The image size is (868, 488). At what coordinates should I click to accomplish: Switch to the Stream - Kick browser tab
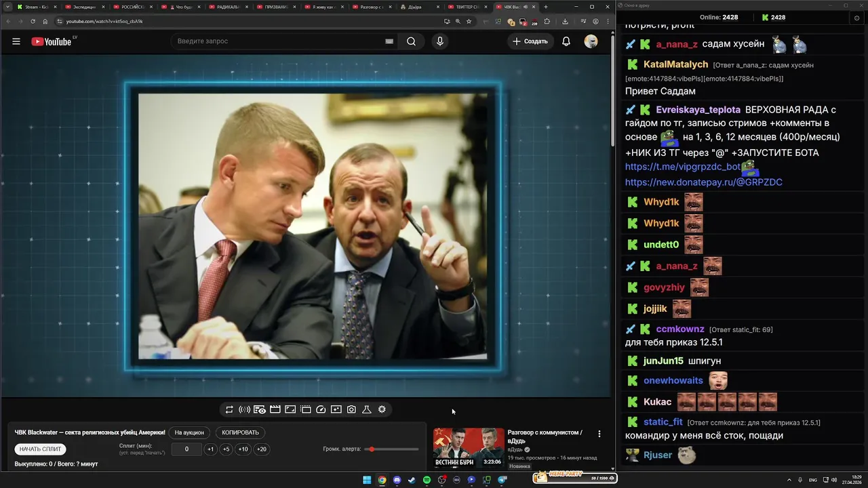click(x=37, y=7)
